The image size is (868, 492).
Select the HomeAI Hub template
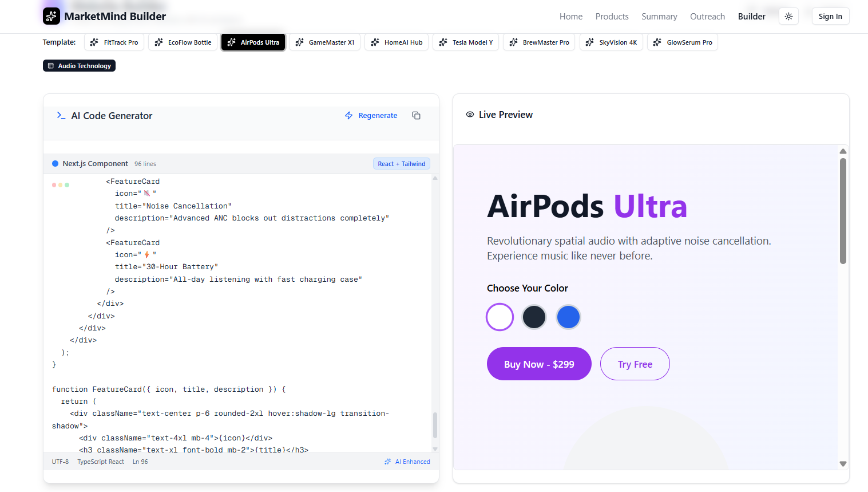pos(397,42)
